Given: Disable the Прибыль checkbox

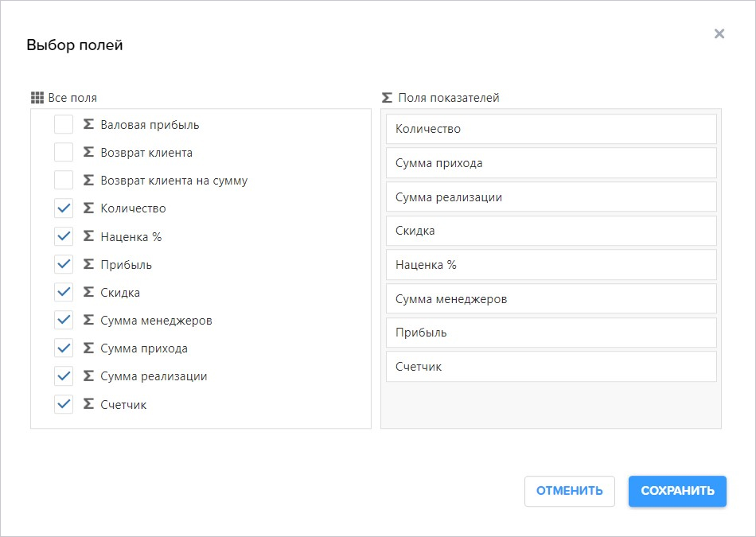Looking at the screenshot, I should (x=64, y=264).
